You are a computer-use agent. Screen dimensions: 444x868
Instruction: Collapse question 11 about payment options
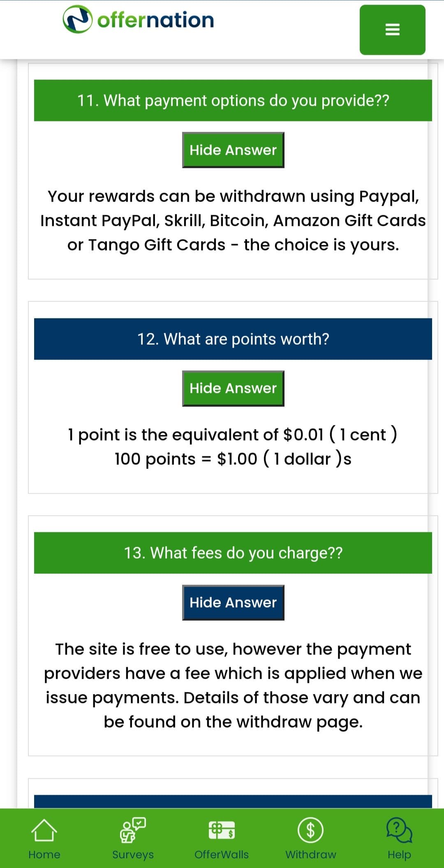click(233, 100)
